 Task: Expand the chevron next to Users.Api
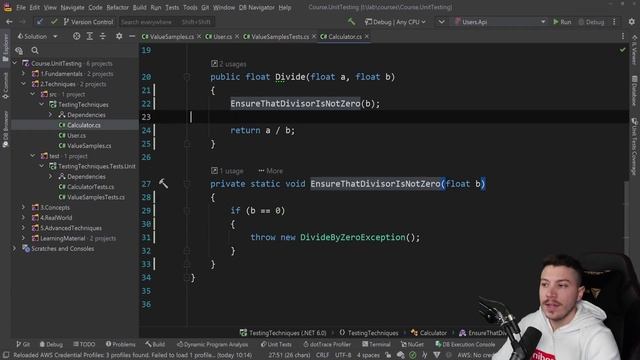coord(441,22)
